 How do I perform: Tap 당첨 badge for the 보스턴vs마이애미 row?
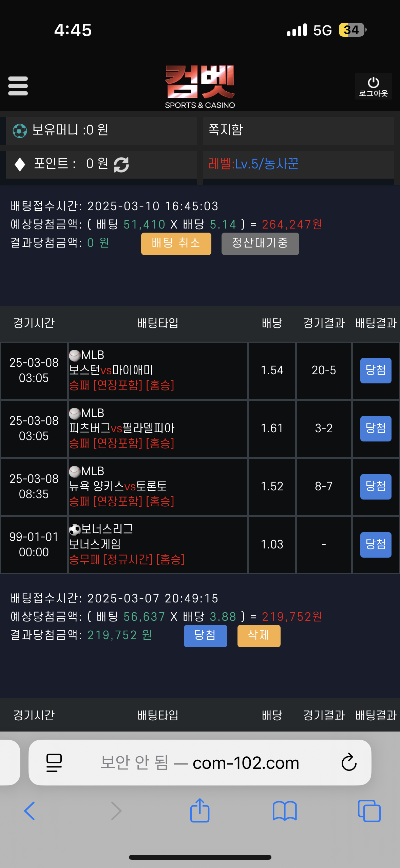[376, 370]
